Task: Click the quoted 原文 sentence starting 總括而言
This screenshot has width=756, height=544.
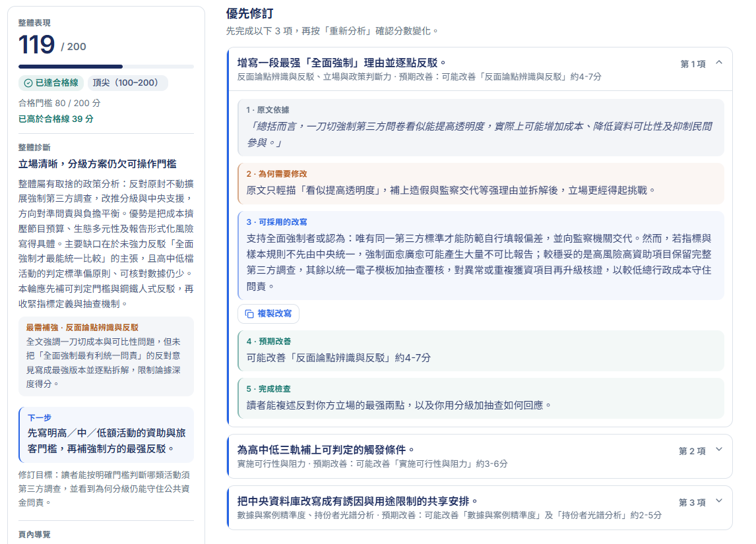Action: (x=479, y=135)
